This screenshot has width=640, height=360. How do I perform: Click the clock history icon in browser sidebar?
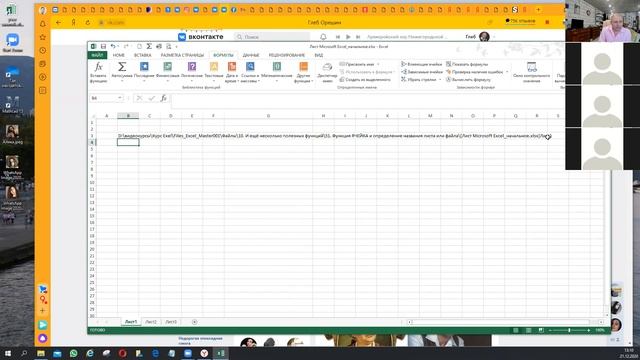click(42, 51)
